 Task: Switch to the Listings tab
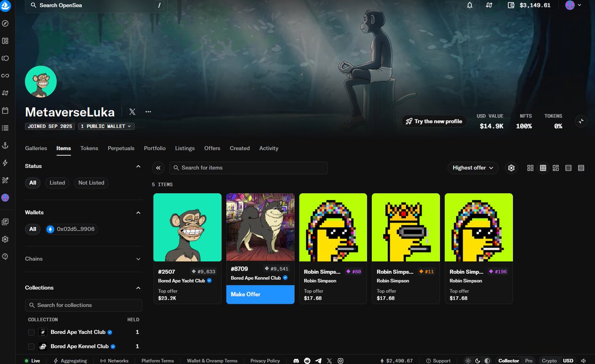coord(185,148)
